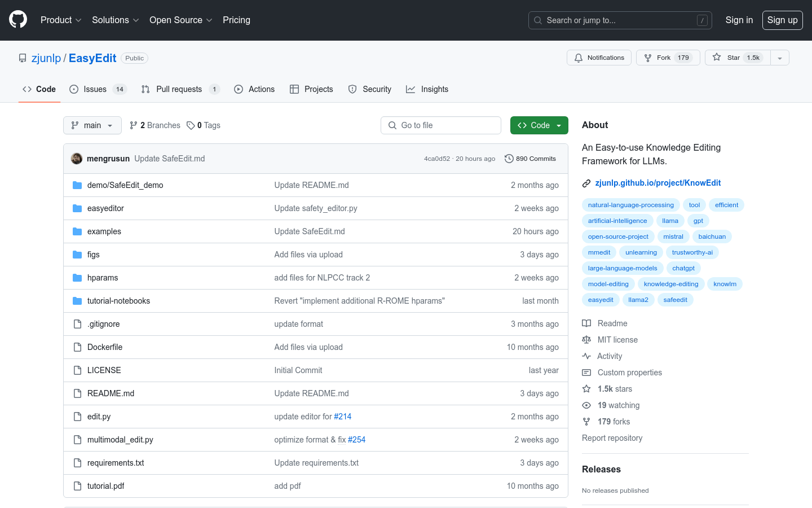Click the Sign up button
The height and width of the screenshot is (508, 812).
point(782,20)
